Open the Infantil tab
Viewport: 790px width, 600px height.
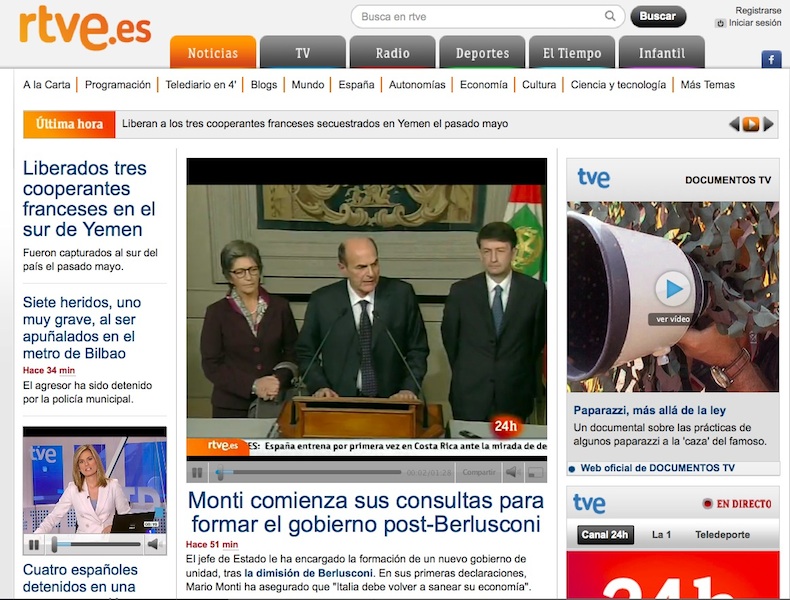coord(662,52)
